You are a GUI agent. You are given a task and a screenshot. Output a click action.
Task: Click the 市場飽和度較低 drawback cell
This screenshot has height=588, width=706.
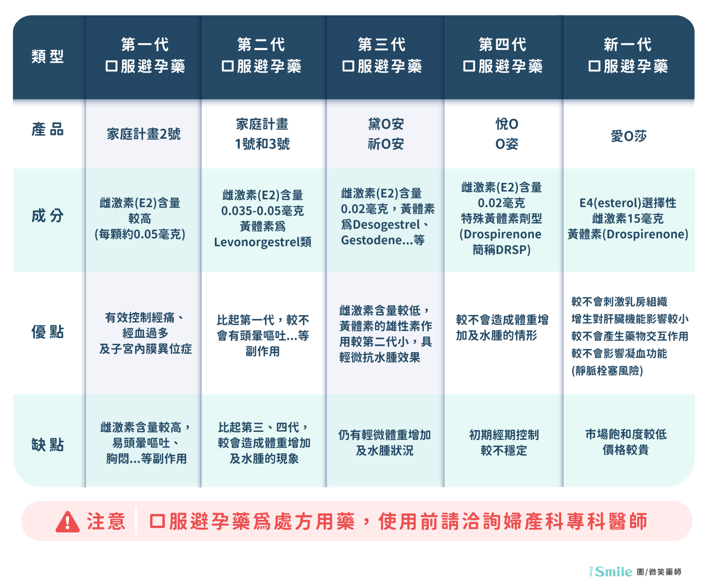pos(626,442)
